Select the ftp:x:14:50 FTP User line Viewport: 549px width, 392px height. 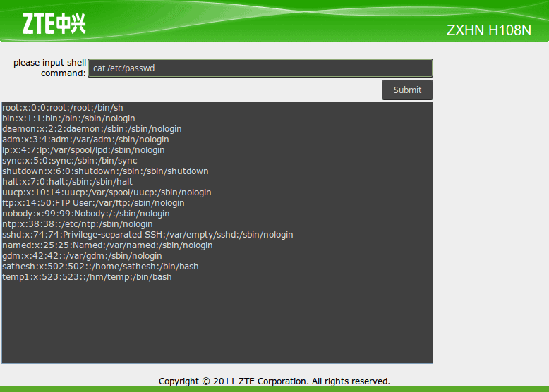93,203
